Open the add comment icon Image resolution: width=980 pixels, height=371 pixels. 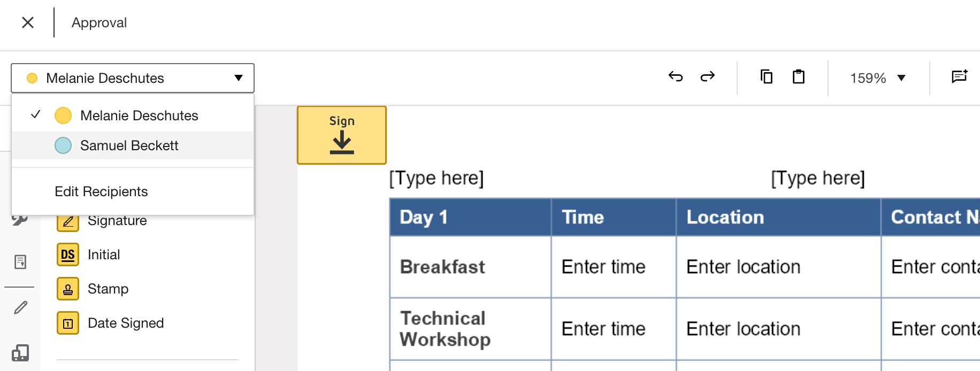click(x=959, y=77)
